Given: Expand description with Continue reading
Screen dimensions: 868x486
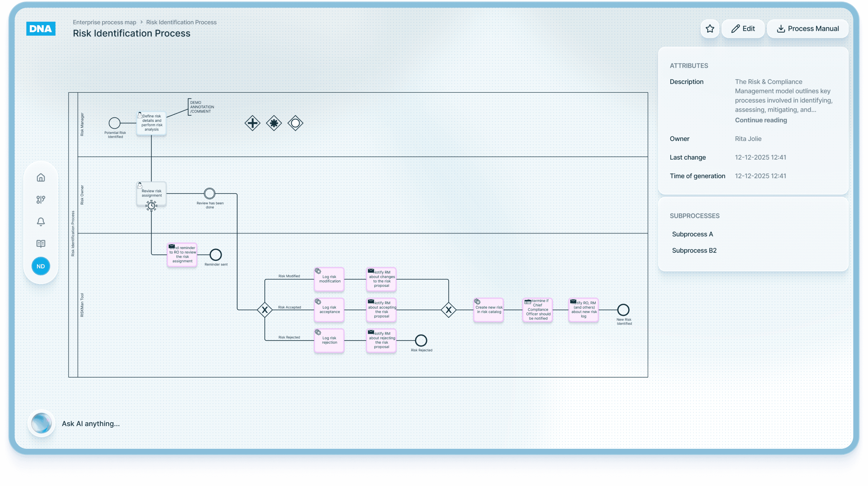Looking at the screenshot, I should [761, 120].
